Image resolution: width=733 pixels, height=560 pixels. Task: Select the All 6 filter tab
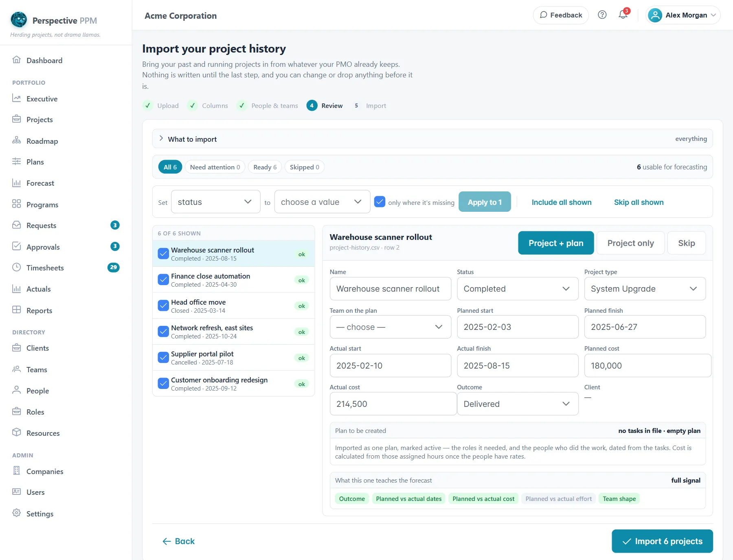pyautogui.click(x=170, y=167)
